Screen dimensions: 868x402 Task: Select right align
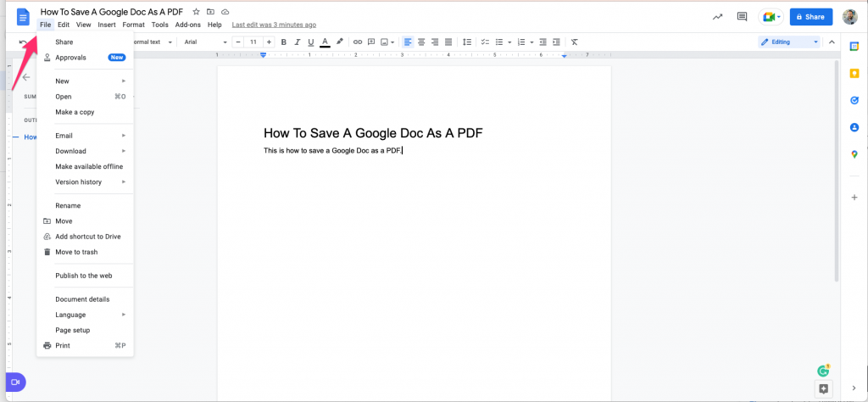click(435, 42)
